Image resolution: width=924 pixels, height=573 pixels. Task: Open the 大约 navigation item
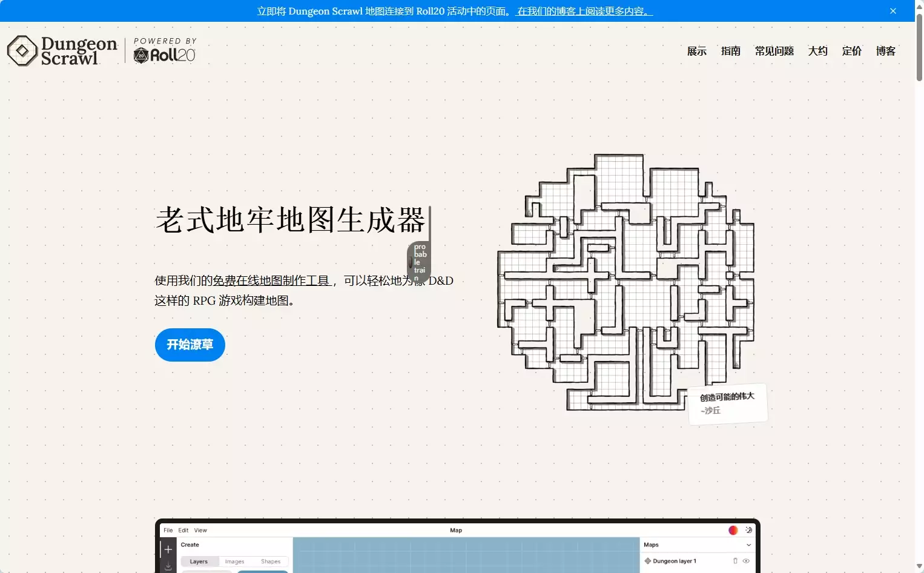click(818, 51)
